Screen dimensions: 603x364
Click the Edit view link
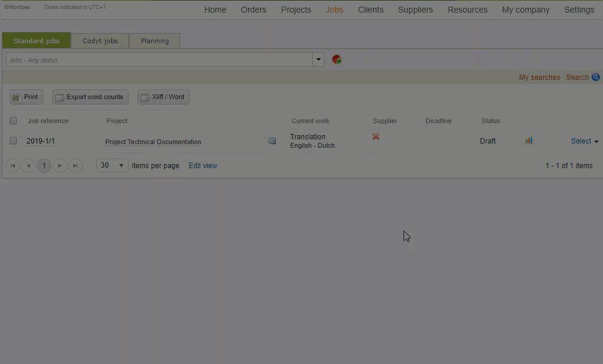[203, 166]
